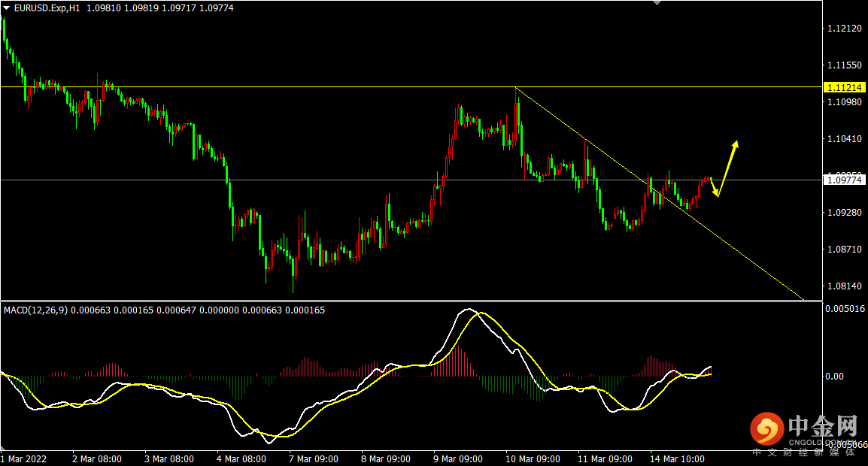Select the yellow upward arrow drawing
Image resolution: width=868 pixels, height=466 pixels.
727,168
